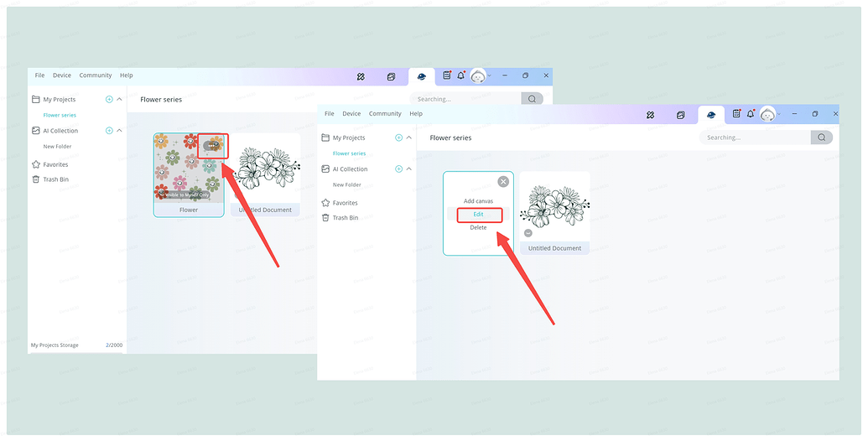Viewport: 868px width, 441px height.
Task: Collapse My Projects section in the front window
Action: [x=409, y=137]
